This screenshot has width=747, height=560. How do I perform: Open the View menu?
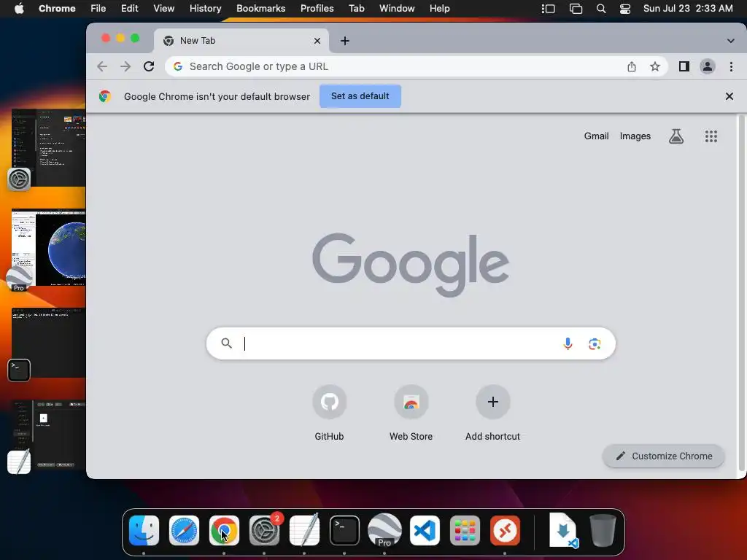click(163, 9)
